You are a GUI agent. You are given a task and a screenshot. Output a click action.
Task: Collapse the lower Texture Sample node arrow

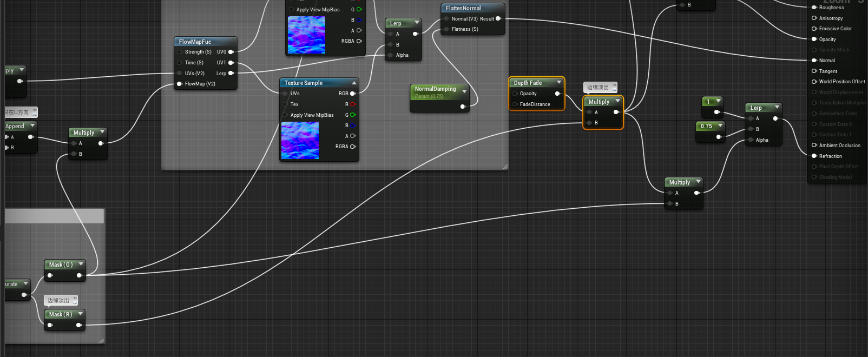point(354,83)
